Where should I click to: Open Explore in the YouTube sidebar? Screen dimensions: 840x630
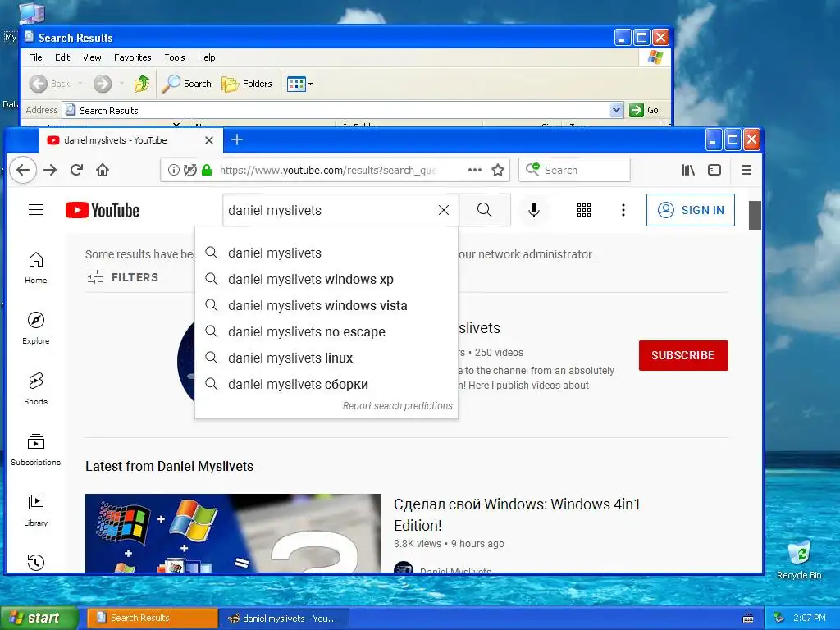36,328
